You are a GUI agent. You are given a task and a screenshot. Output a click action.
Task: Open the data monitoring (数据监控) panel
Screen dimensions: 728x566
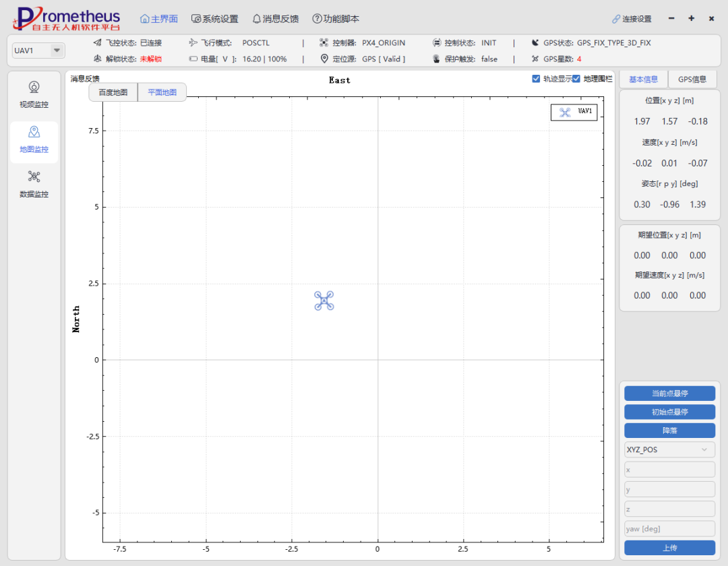[x=34, y=177]
